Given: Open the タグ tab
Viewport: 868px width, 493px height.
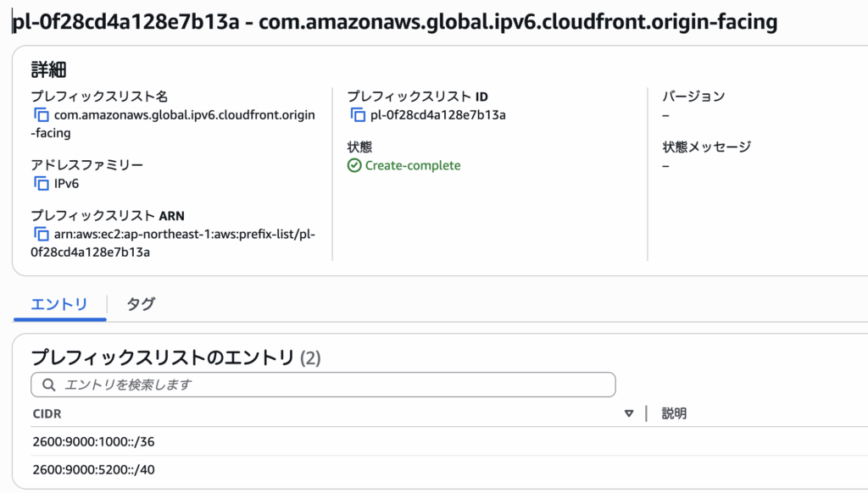Looking at the screenshot, I should click(x=141, y=304).
